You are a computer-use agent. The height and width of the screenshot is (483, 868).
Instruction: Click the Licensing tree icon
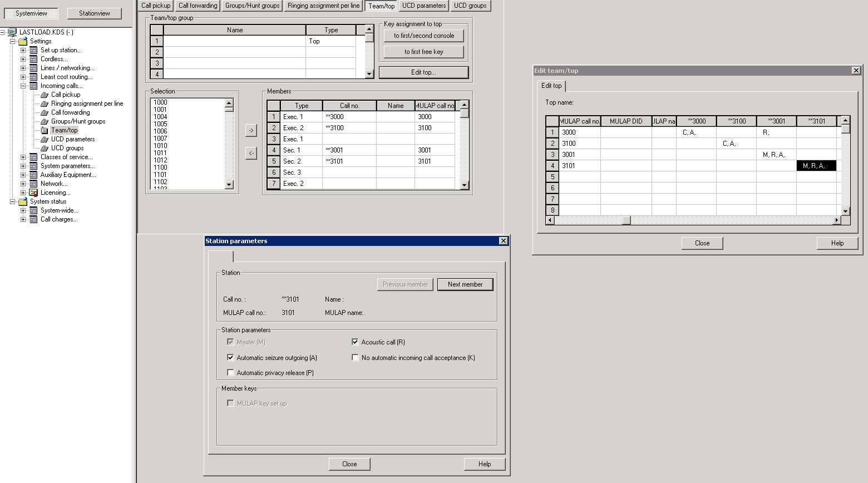(x=33, y=193)
